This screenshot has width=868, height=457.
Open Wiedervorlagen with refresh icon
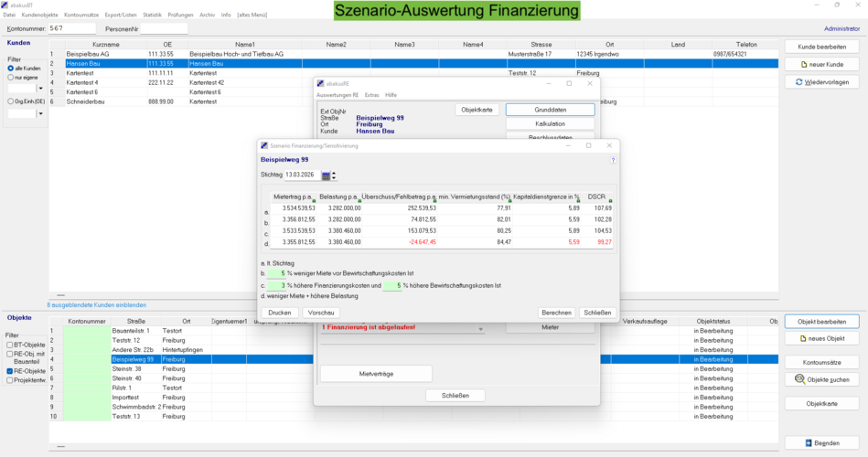click(x=821, y=82)
